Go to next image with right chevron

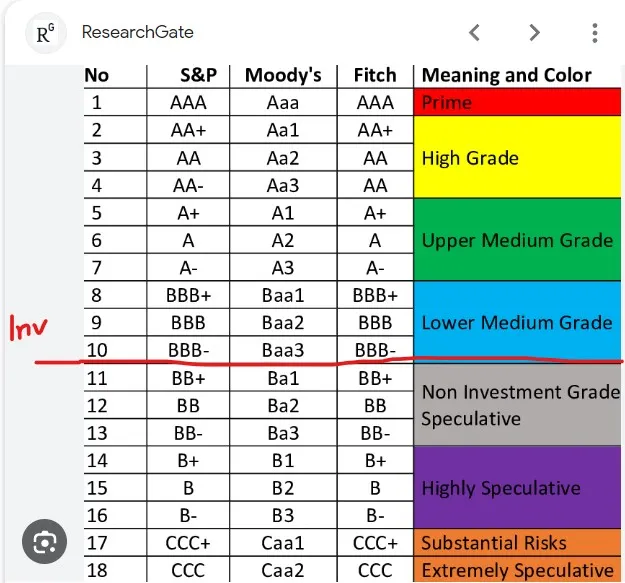[x=534, y=33]
